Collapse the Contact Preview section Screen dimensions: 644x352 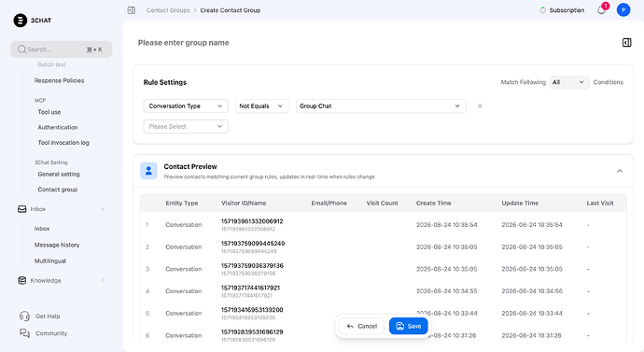pos(620,171)
